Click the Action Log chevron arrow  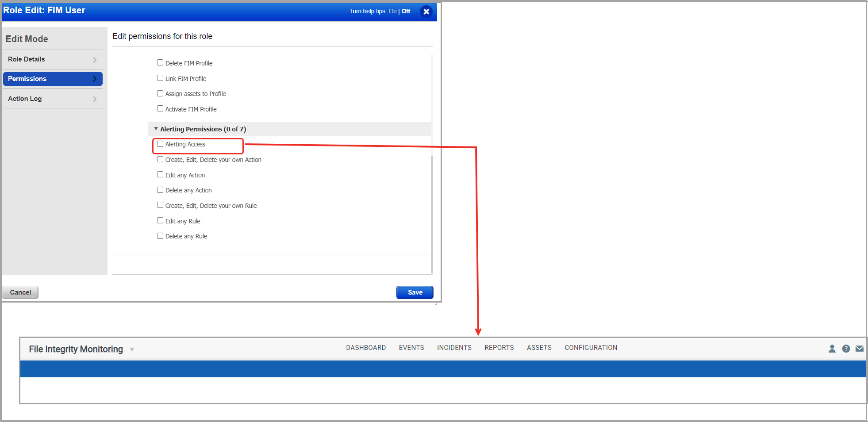coord(95,99)
